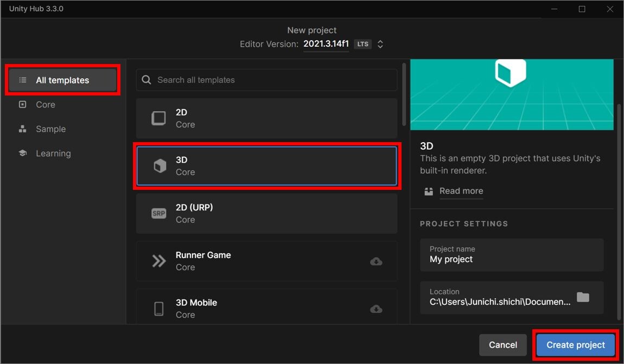
Task: Close the Unity Hub window
Action: [610, 9]
